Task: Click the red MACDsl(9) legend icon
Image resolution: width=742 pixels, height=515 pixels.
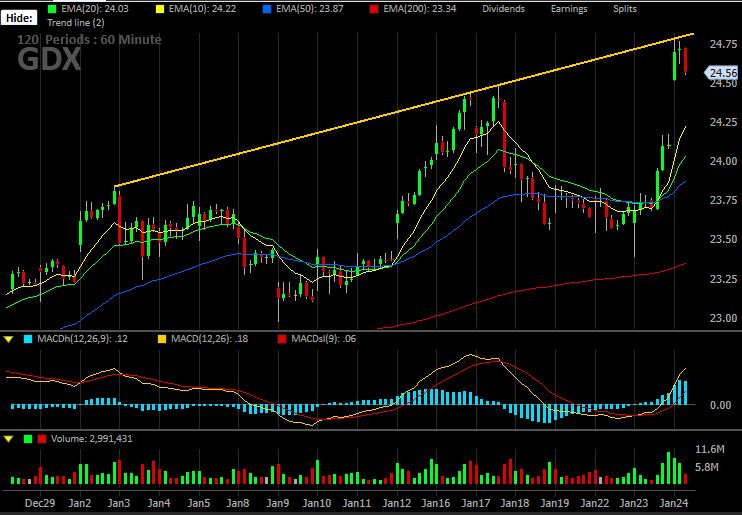Action: [282, 339]
